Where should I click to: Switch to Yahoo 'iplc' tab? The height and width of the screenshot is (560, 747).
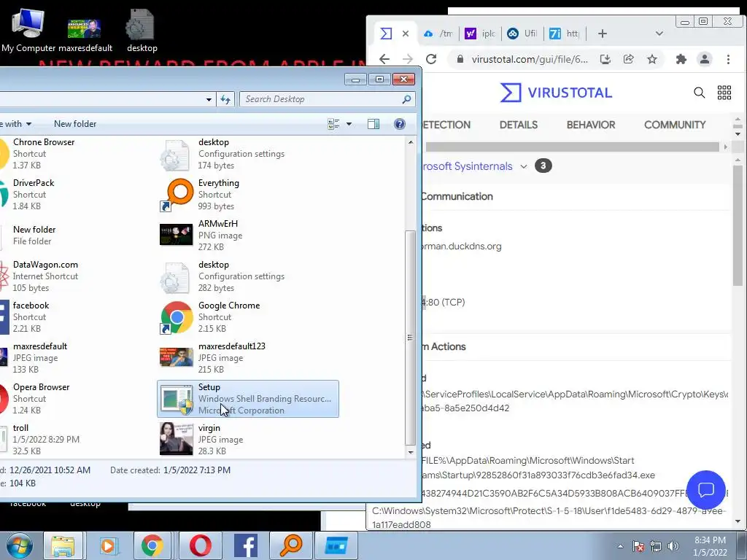click(480, 34)
